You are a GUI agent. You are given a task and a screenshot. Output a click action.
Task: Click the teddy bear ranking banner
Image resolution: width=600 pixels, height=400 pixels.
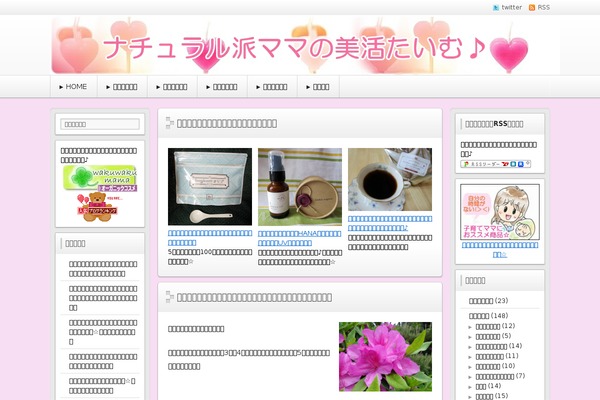click(98, 207)
